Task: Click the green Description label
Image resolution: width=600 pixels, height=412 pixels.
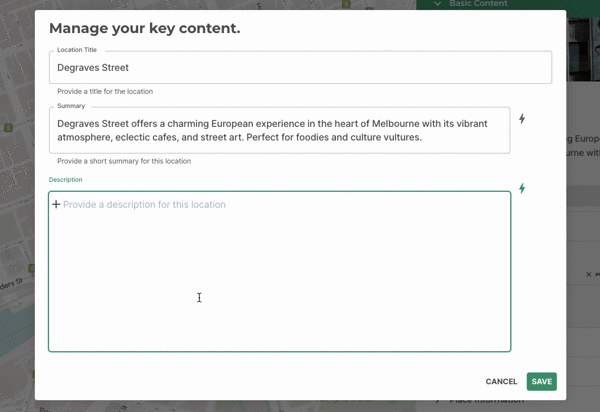Action: [65, 180]
